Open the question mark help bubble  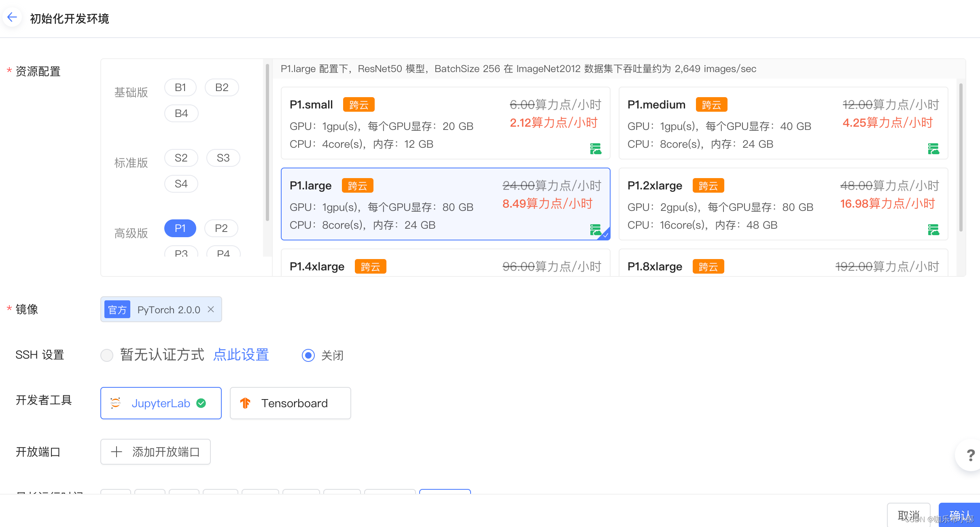[970, 455]
